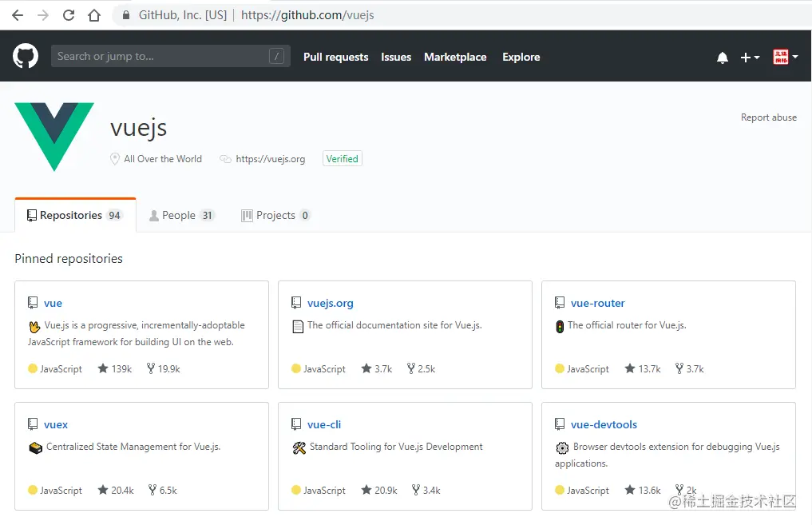Click the Verified badge
The image size is (812, 525).
click(343, 158)
